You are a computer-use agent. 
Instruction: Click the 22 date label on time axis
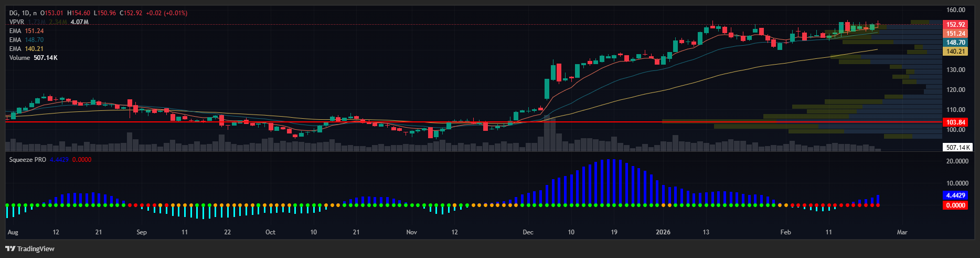(x=227, y=232)
